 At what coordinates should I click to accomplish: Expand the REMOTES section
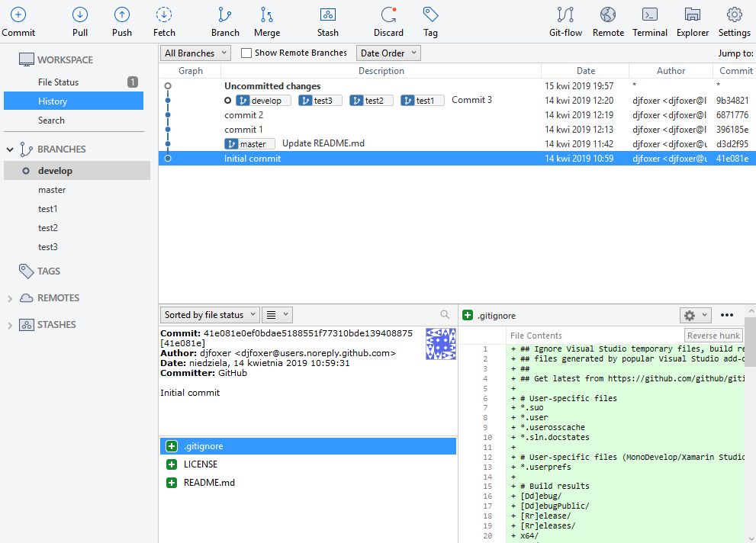click(10, 298)
